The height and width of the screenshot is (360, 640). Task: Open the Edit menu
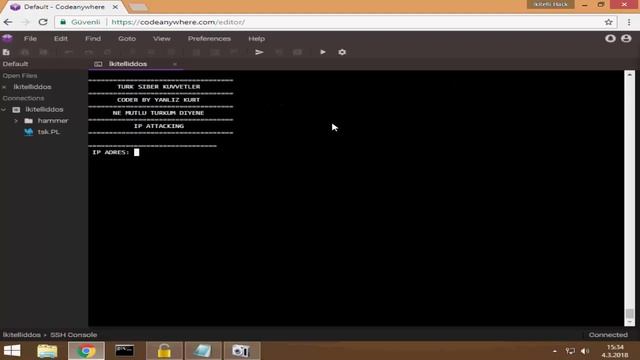click(61, 38)
